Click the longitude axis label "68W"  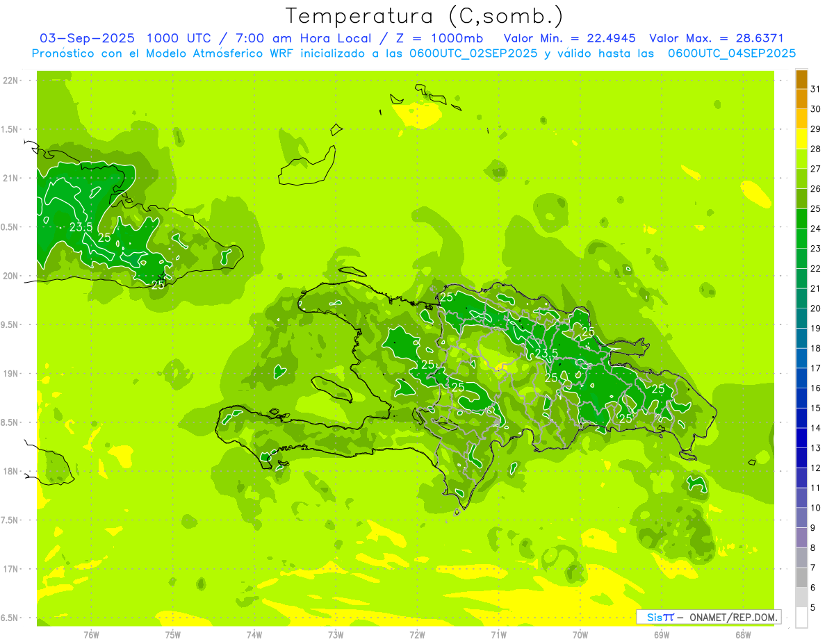743,635
